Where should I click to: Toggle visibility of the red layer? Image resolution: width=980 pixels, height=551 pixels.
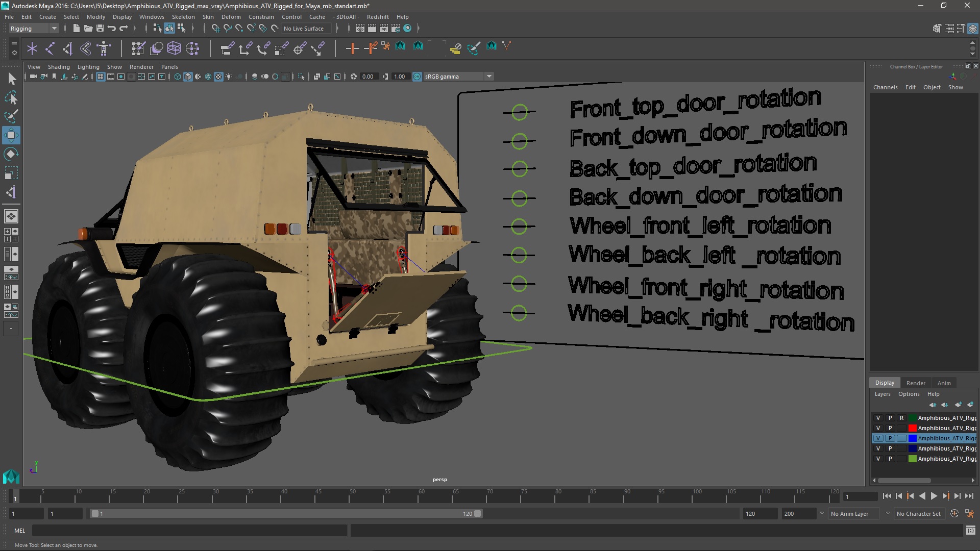[x=878, y=428]
